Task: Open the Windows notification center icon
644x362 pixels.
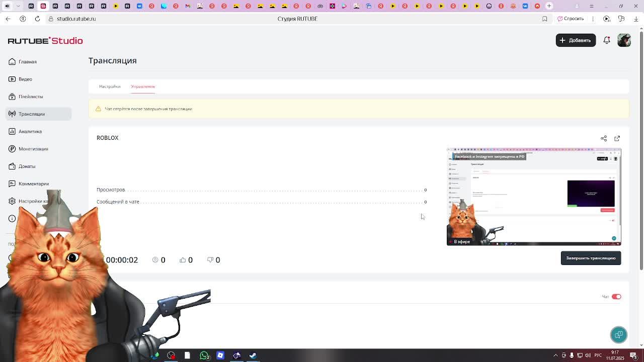Action: [x=633, y=355]
